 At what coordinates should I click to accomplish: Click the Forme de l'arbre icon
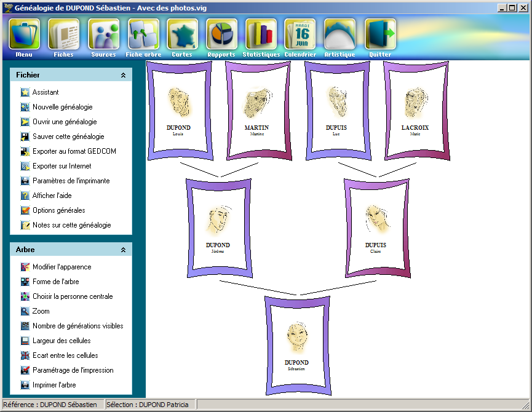[x=25, y=282]
